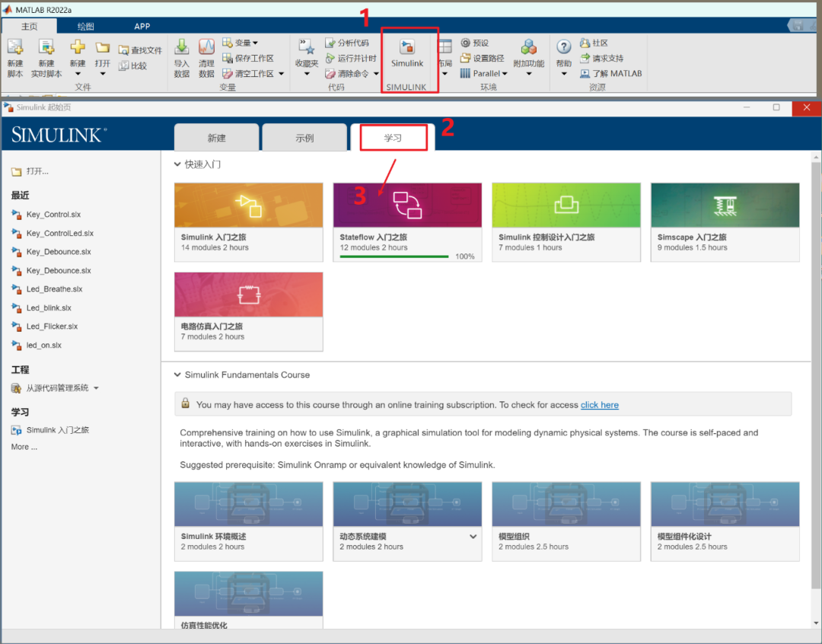
Task: Click Analyze Code (分析代码)
Action: [x=347, y=43]
